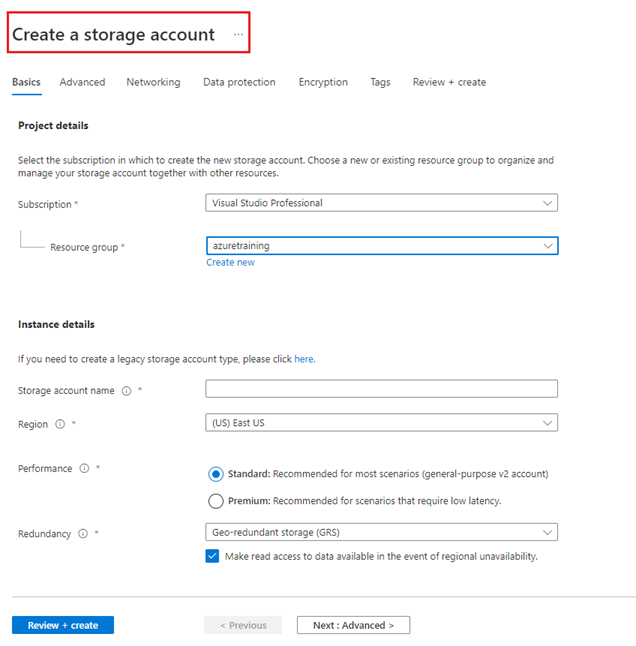This screenshot has width=636, height=646.
Task: Open the Resource group dropdown
Action: (382, 246)
